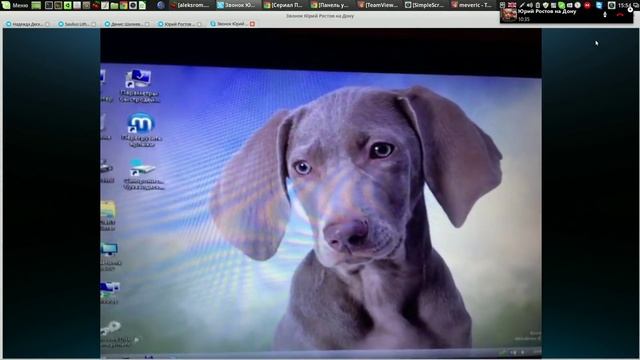Screen dimensions: 640x360
Task: Open the round camera-lens launcher icon
Action: (x=133, y=5)
